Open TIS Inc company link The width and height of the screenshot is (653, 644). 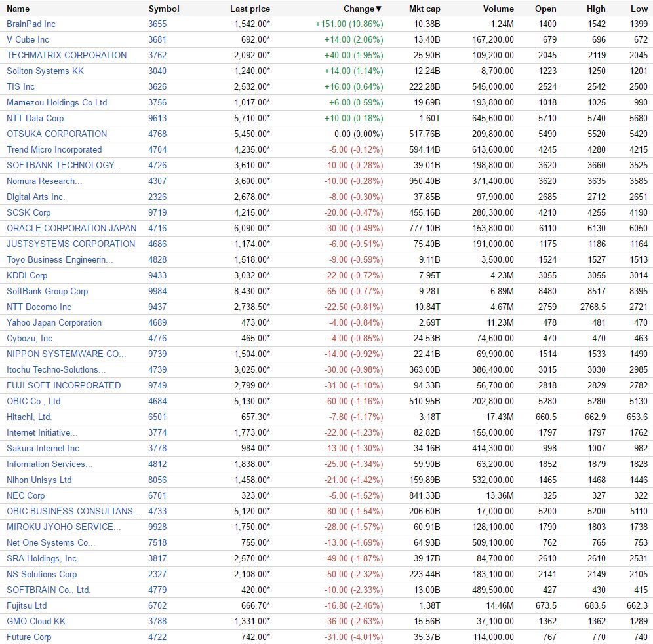[20, 87]
